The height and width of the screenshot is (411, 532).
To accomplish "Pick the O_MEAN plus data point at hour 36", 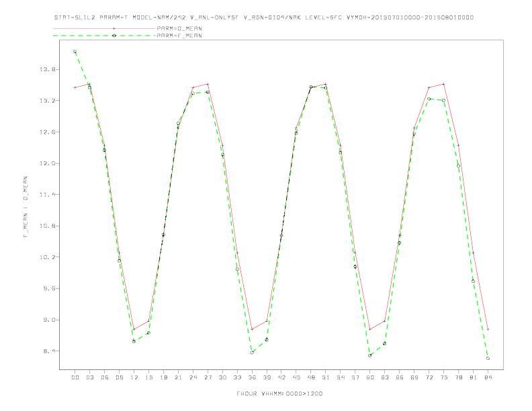I will pos(252,329).
